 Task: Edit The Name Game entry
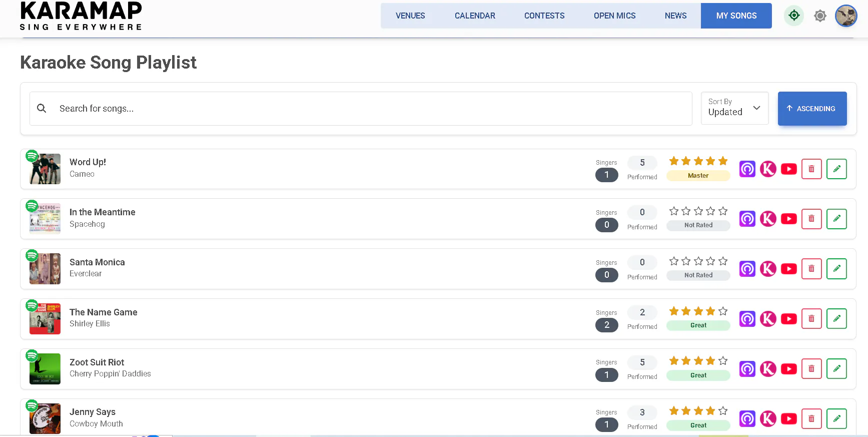tap(836, 319)
